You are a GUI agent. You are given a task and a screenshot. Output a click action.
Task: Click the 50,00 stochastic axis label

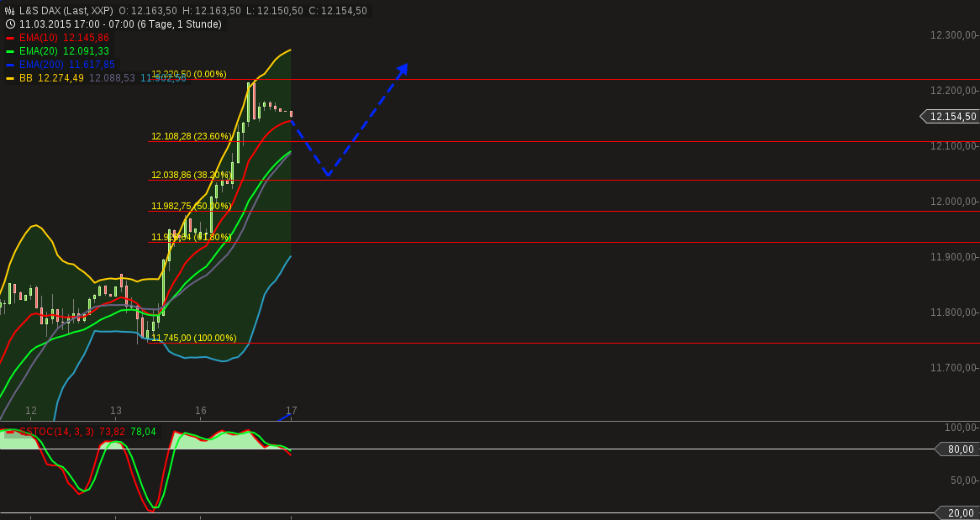[962, 481]
